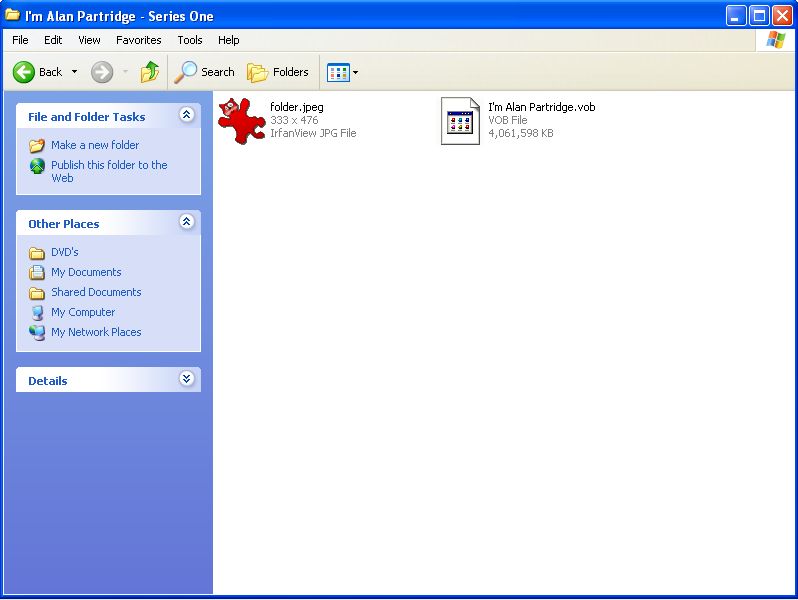Close the Explorer window
The width and height of the screenshot is (798, 600).
pyautogui.click(x=782, y=16)
